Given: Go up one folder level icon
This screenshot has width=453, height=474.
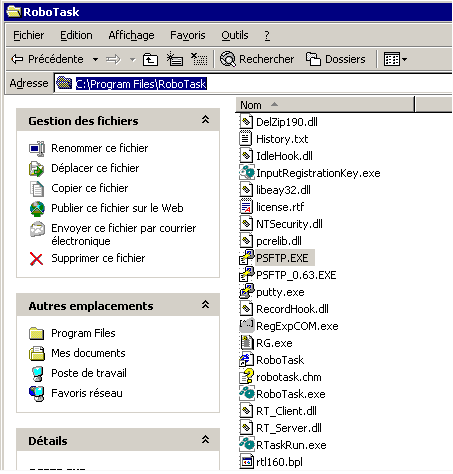Looking at the screenshot, I should (x=150, y=60).
